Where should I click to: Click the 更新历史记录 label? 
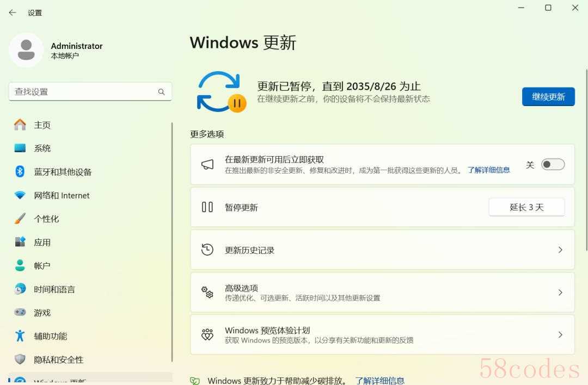249,250
